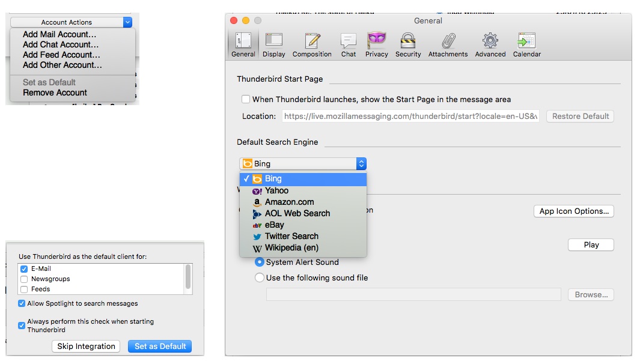Click the Play sound button
The height and width of the screenshot is (364, 637).
point(591,245)
